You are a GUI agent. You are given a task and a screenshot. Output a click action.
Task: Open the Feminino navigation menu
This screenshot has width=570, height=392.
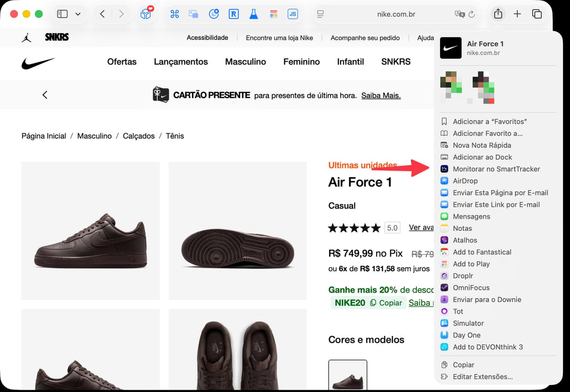(x=301, y=62)
